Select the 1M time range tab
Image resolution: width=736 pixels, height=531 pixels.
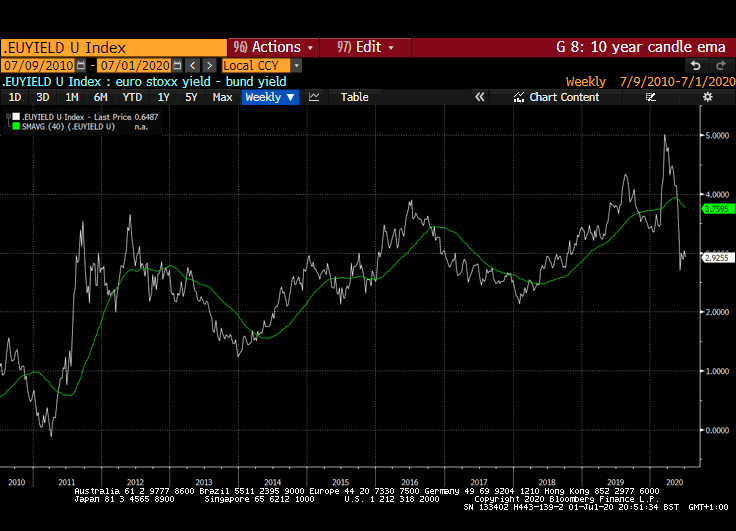click(x=71, y=97)
